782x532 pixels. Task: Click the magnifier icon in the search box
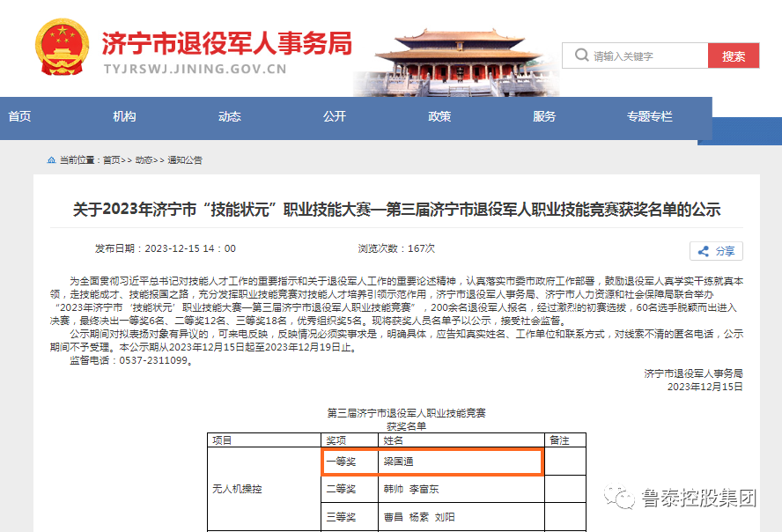click(x=583, y=55)
